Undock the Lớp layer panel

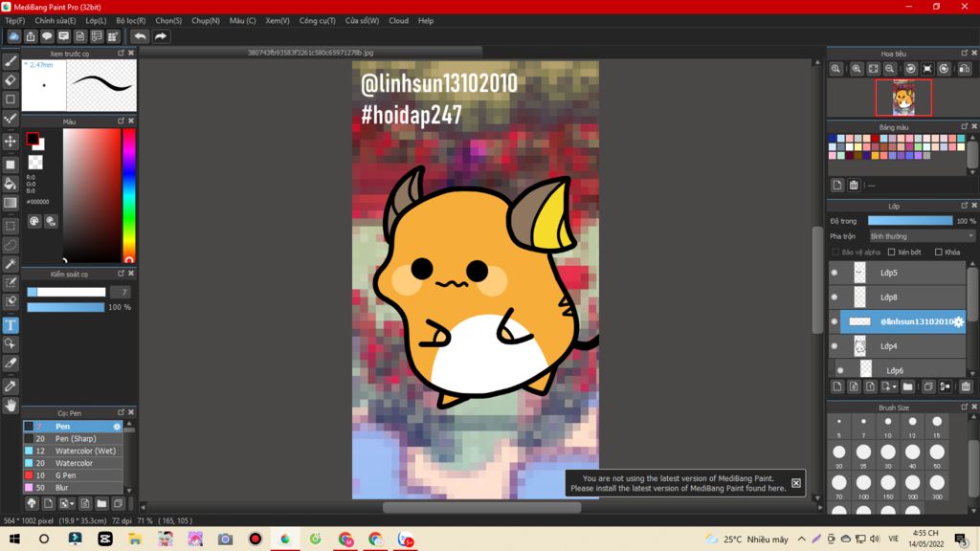(965, 206)
